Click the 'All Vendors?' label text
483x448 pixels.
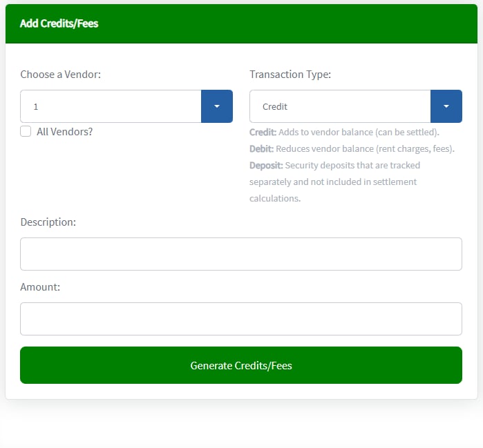[x=64, y=131]
